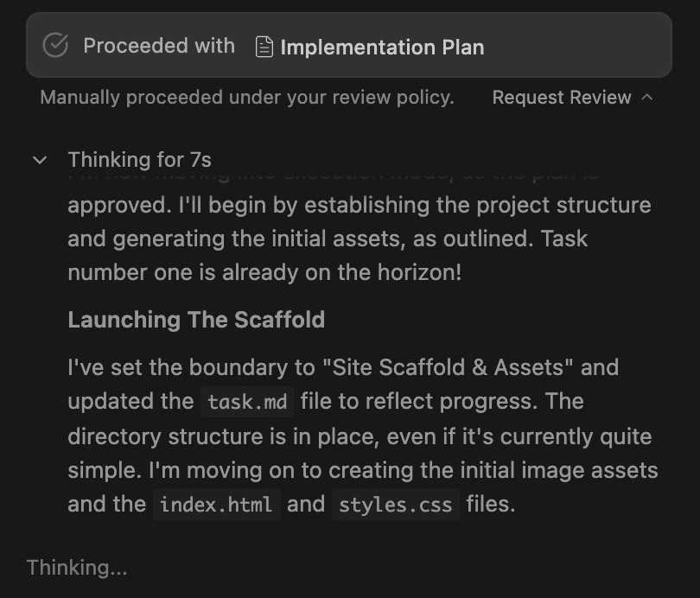
Task: Expand the chevron next to Request Review
Action: pyautogui.click(x=647, y=98)
